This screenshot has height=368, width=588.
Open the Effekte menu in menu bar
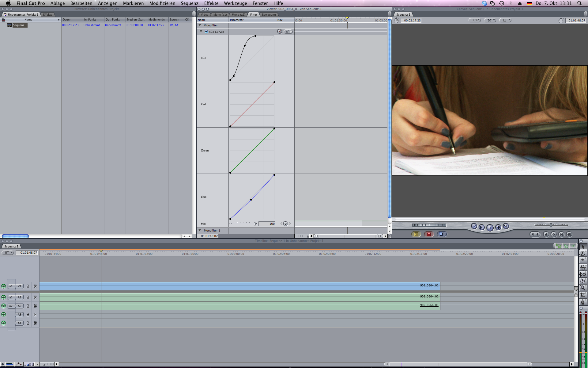[211, 3]
